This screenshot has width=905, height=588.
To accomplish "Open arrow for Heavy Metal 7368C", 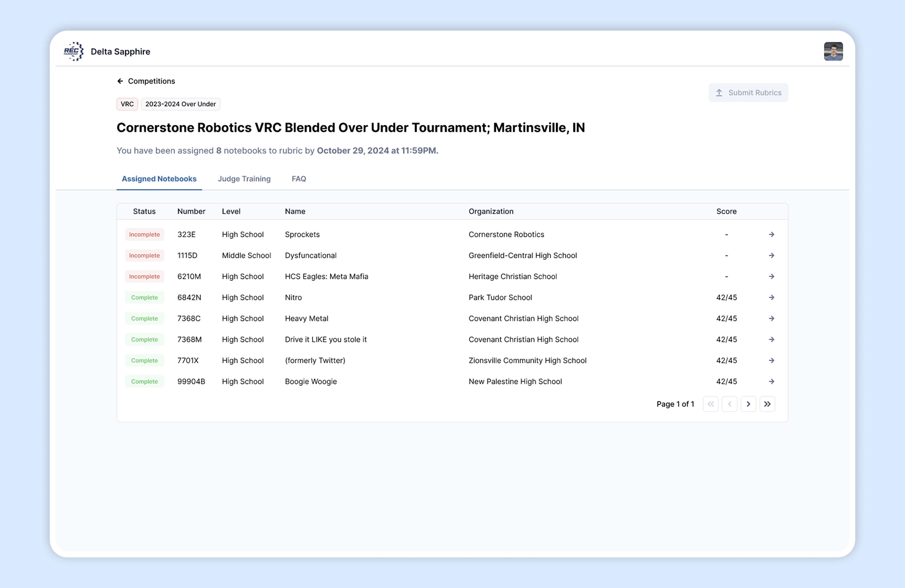I will coord(771,318).
